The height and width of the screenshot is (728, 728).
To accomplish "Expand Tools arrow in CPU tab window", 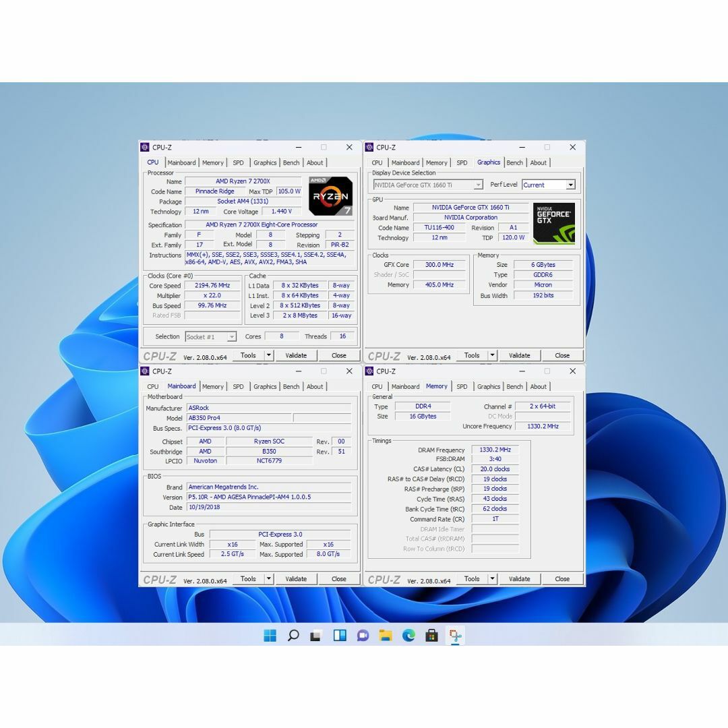I will click(x=269, y=355).
